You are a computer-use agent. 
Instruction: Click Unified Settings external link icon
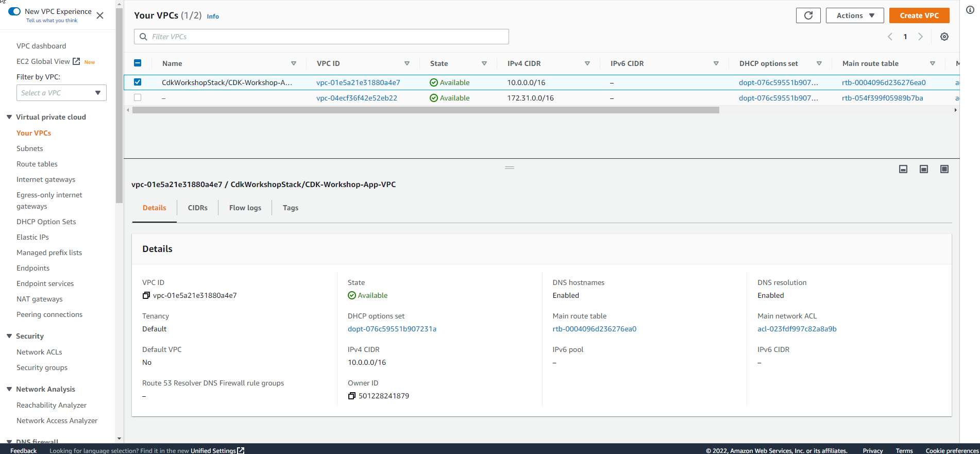241,450
